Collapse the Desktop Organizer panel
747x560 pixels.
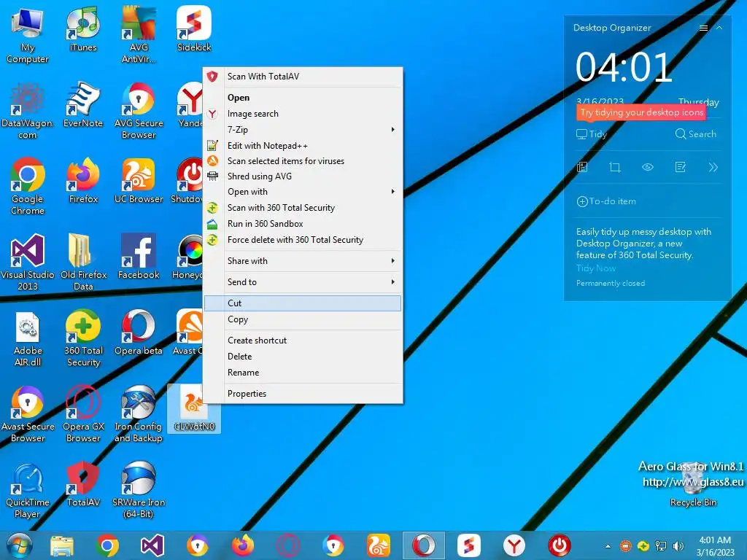point(719,28)
